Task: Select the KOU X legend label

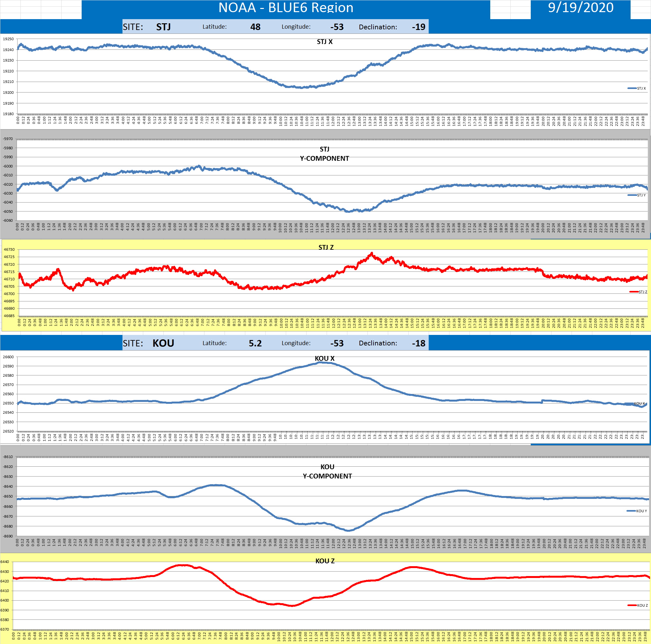Action: click(x=639, y=403)
